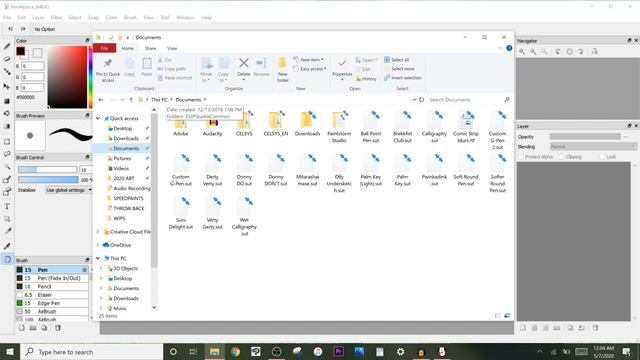Image resolution: width=640 pixels, height=360 pixels.
Task: Click the Add Brush icon below brush list
Action: [22, 328]
